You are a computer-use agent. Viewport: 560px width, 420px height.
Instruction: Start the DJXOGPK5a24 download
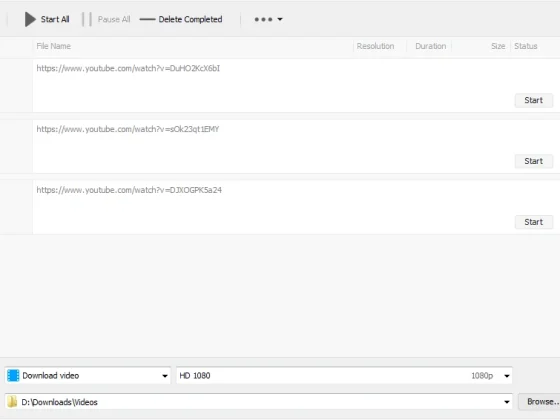(534, 222)
